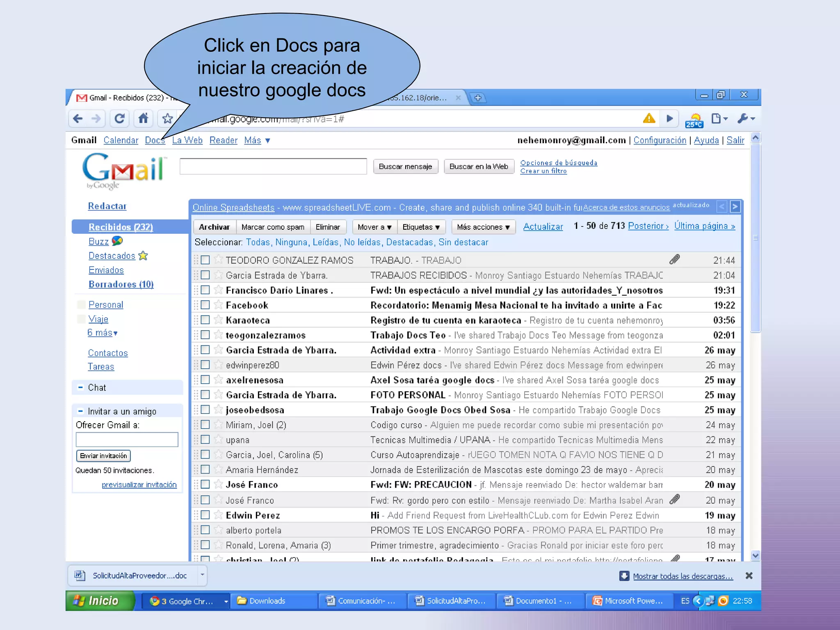
Task: Click the orange system tray icon next to the clock
Action: 723,601
